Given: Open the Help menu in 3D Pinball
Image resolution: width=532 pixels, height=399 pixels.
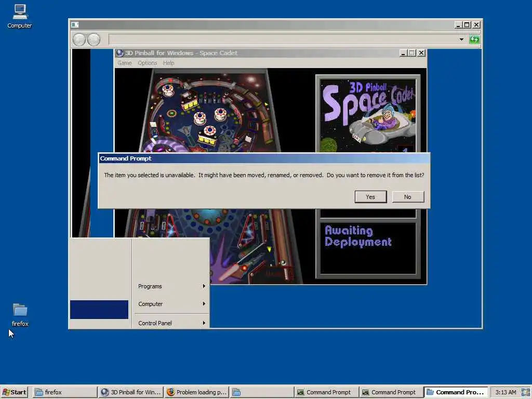Looking at the screenshot, I should click(168, 63).
